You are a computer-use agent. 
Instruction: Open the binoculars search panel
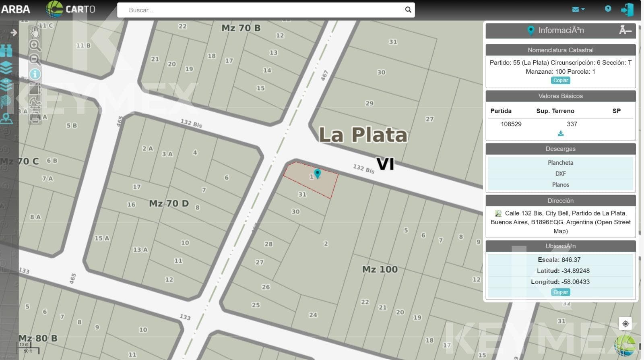coord(6,51)
